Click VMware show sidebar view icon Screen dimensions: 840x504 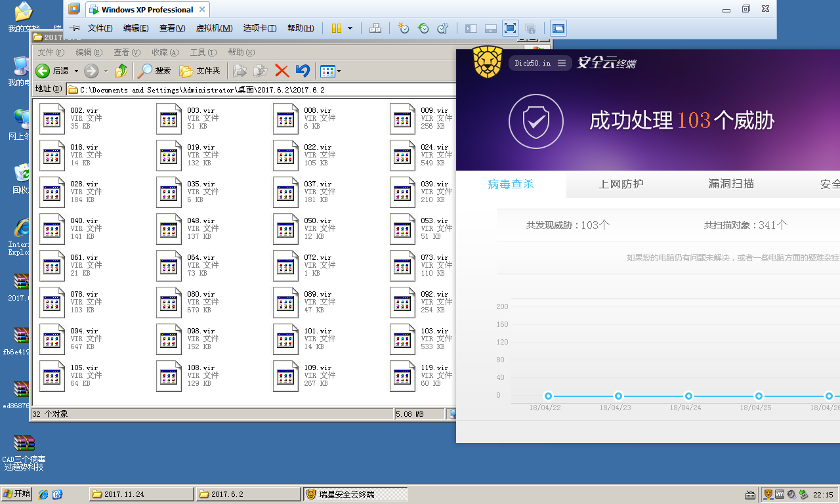tap(471, 28)
